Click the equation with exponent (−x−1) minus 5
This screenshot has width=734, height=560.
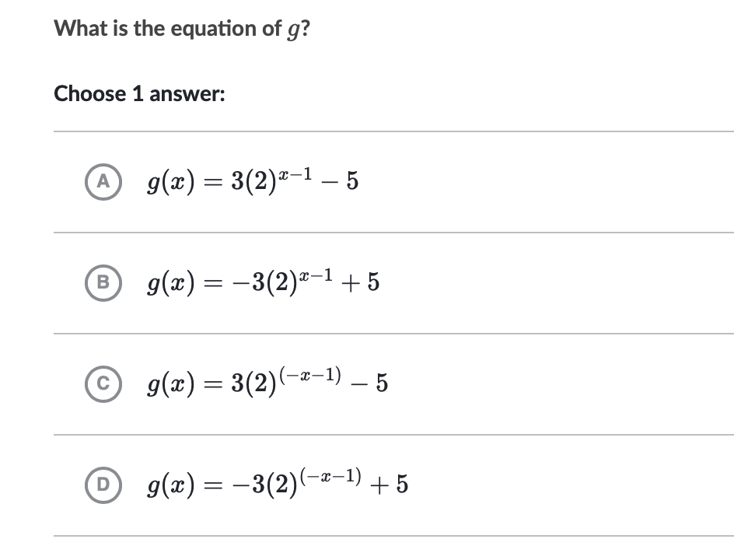tap(268, 383)
